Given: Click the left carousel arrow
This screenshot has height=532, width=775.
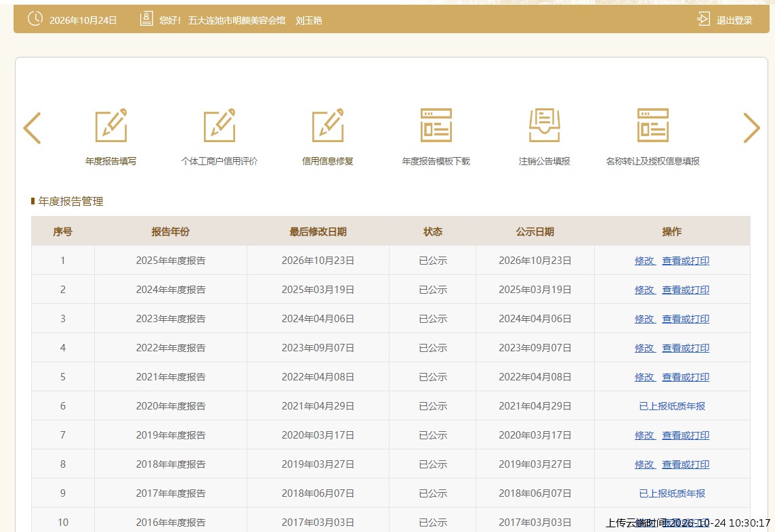Looking at the screenshot, I should pyautogui.click(x=32, y=128).
